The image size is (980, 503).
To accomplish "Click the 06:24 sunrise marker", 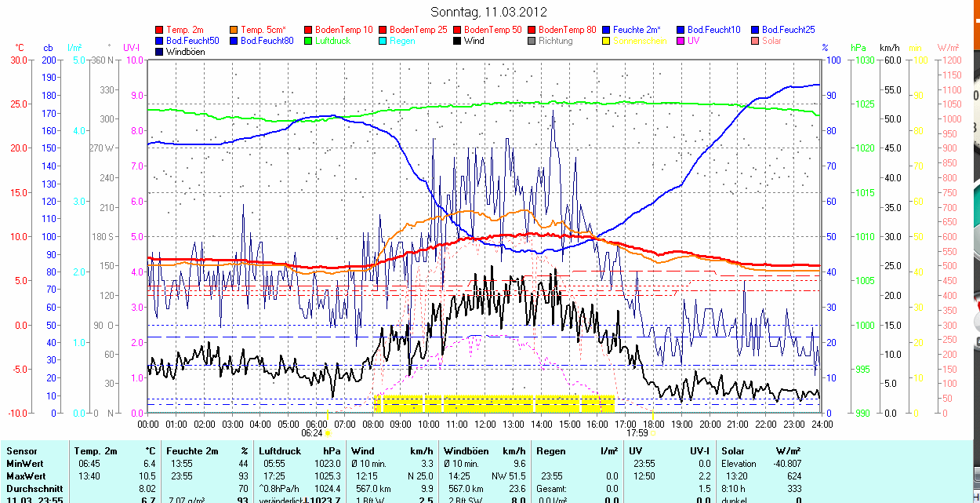I will [312, 432].
